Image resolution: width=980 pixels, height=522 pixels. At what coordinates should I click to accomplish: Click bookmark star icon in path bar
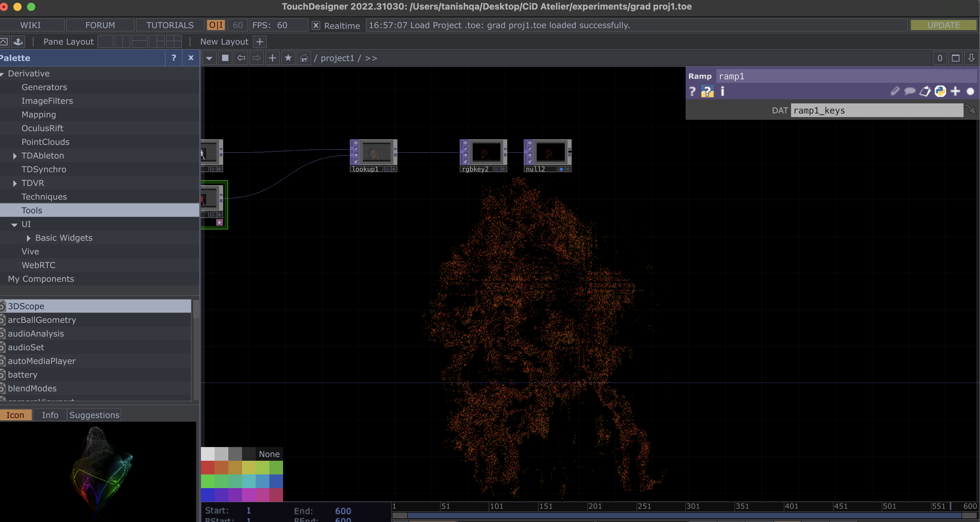[288, 58]
